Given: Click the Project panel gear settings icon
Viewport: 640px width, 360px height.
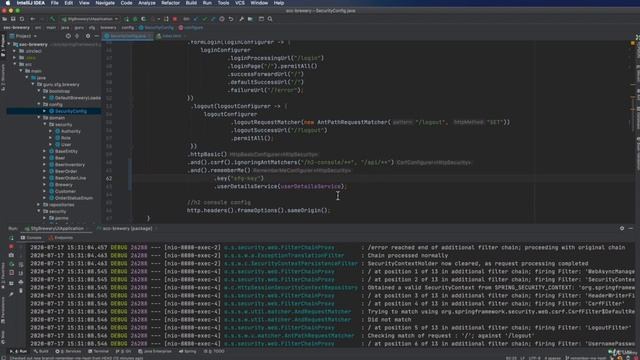Looking at the screenshot, I should [87, 36].
